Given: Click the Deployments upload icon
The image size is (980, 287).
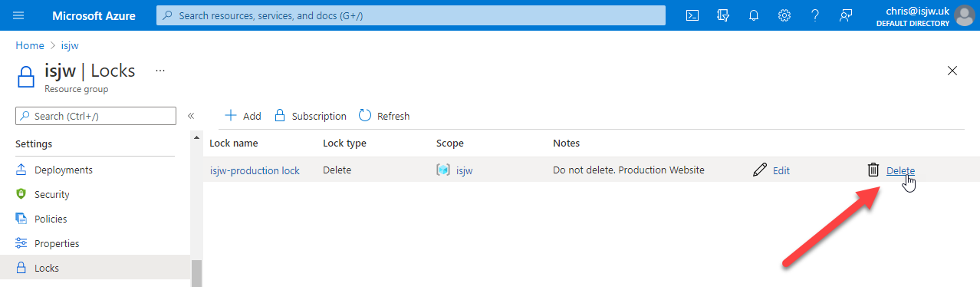Looking at the screenshot, I should click(x=21, y=170).
